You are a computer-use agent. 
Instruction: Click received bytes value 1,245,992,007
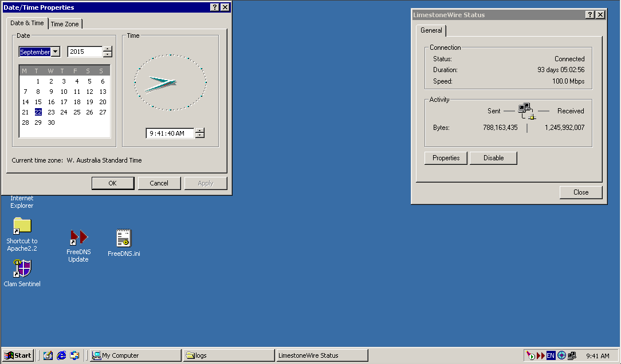[564, 128]
